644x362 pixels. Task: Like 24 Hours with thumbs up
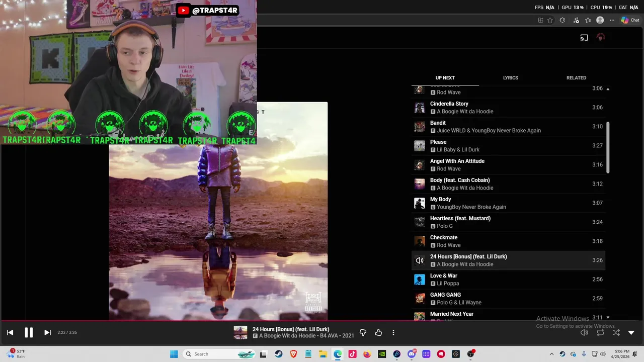click(378, 332)
